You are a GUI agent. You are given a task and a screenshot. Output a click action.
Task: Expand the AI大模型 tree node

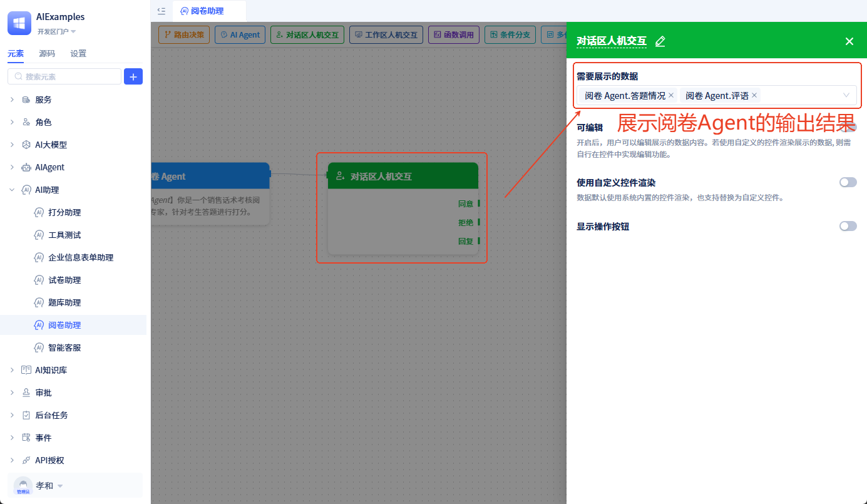pyautogui.click(x=12, y=145)
